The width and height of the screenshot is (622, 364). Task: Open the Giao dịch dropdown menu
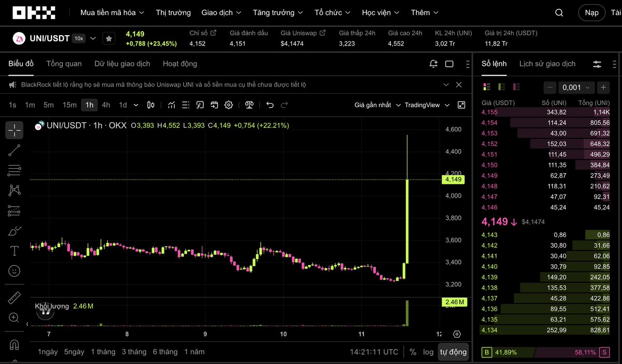pyautogui.click(x=221, y=12)
